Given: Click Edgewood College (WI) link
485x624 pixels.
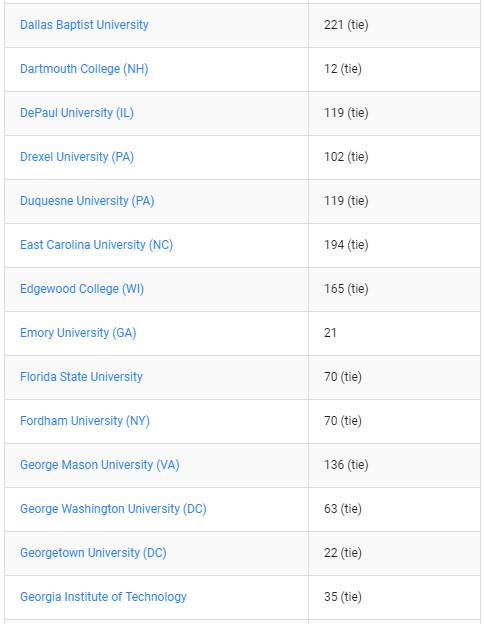Looking at the screenshot, I should point(82,289).
